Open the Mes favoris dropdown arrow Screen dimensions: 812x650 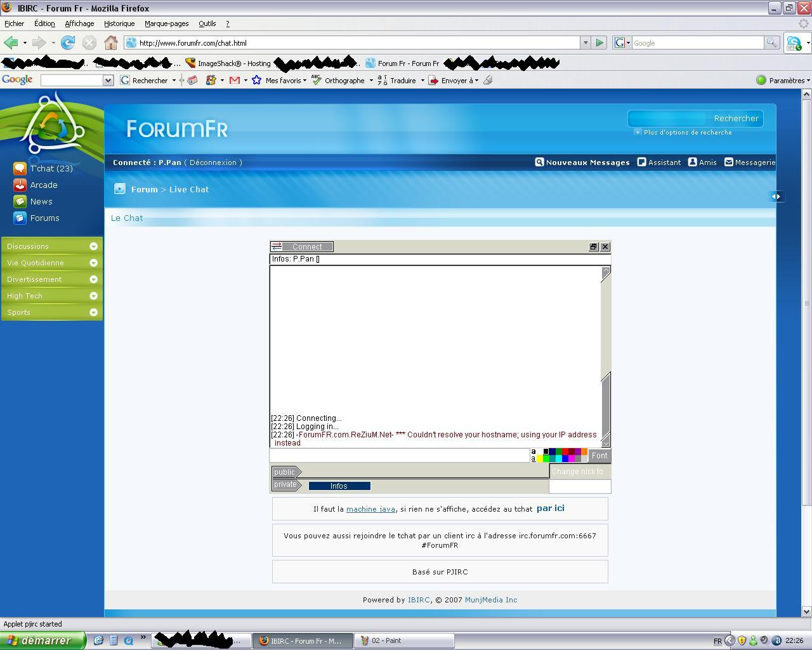(304, 81)
